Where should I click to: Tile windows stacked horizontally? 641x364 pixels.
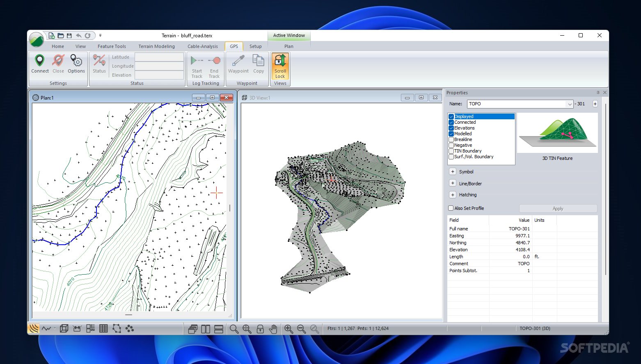coord(219,329)
